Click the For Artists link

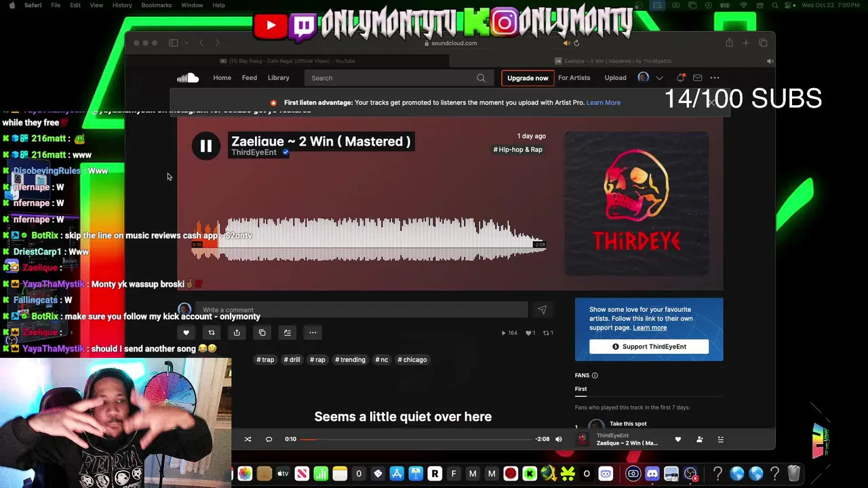[x=574, y=78]
